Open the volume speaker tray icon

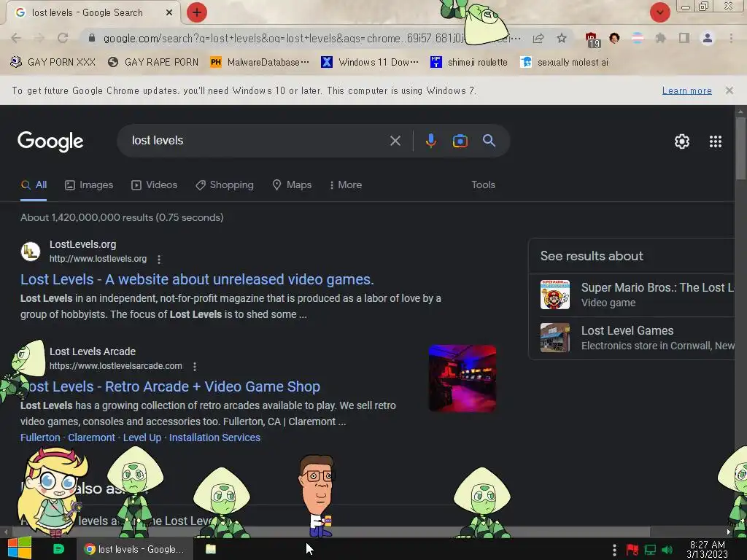[x=667, y=550]
